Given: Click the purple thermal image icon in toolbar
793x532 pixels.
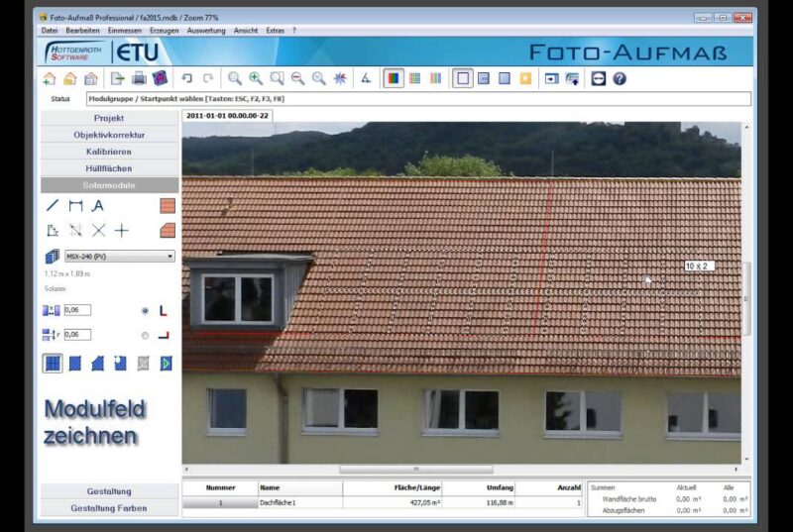Looking at the screenshot, I should (x=160, y=78).
